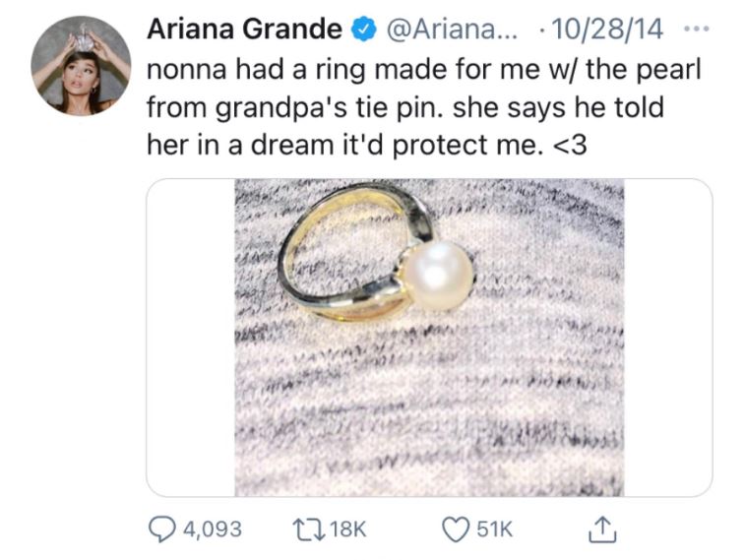
Task: Click the pearl in the attached photo
Action: tap(438, 276)
